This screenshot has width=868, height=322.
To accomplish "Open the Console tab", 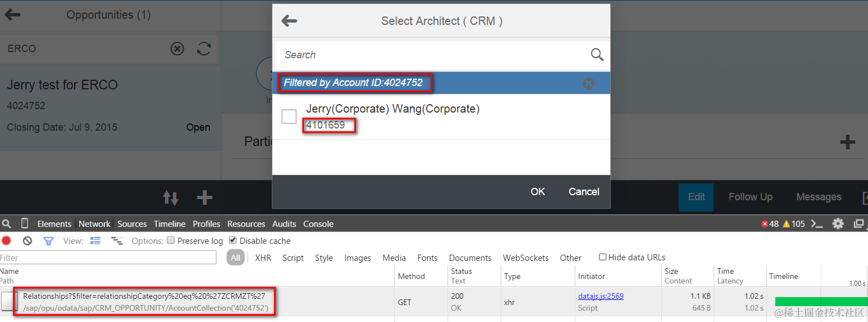I will (318, 224).
